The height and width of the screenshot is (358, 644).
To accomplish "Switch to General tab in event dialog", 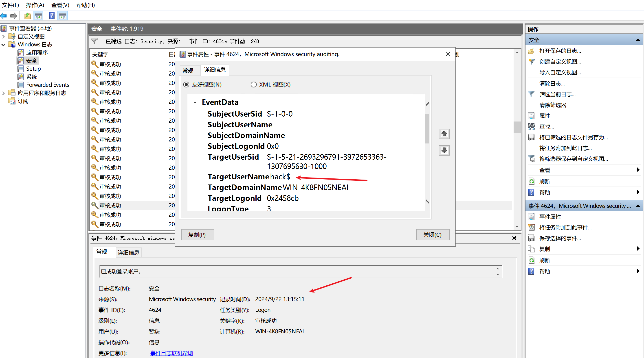I will (x=188, y=70).
